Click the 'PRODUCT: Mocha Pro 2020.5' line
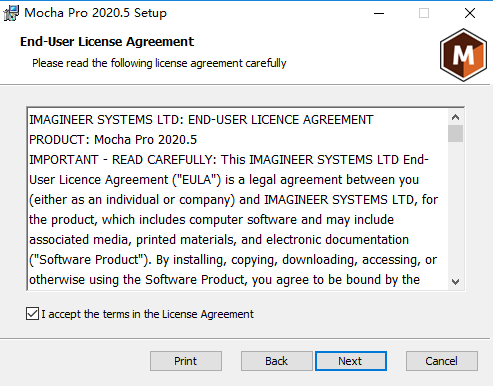The width and height of the screenshot is (493, 386). pos(113,140)
